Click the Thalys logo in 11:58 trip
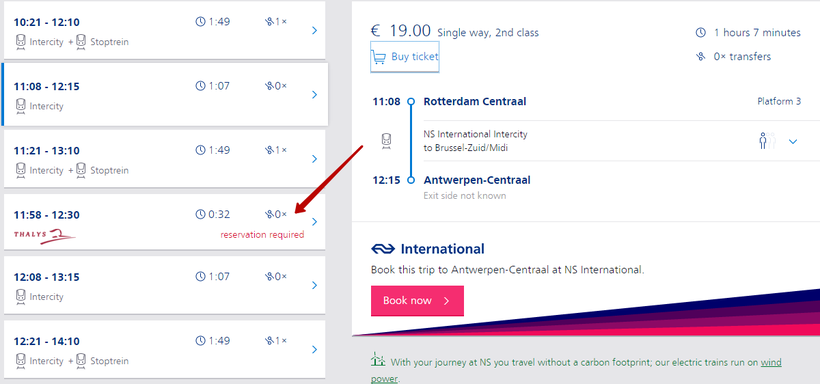The image size is (820, 384). (45, 236)
